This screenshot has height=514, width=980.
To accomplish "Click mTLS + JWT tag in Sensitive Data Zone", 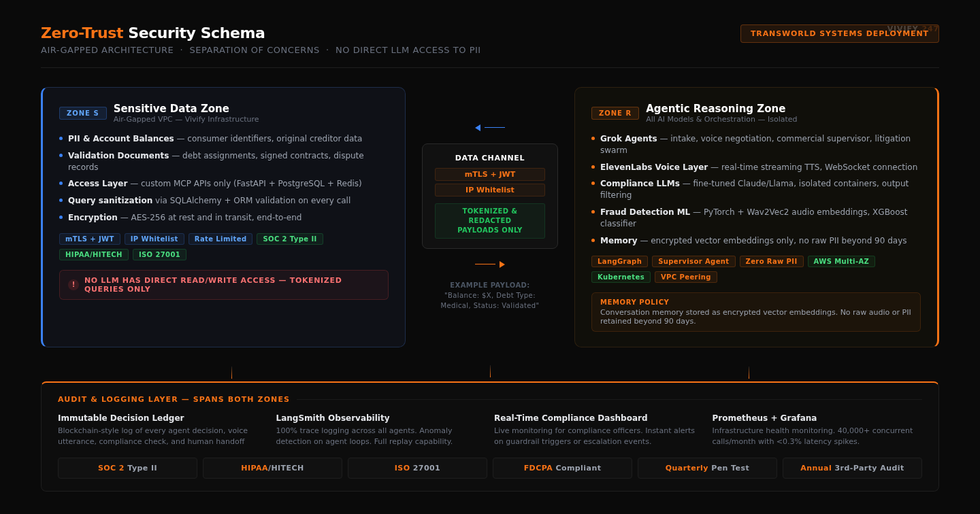I will coord(90,239).
